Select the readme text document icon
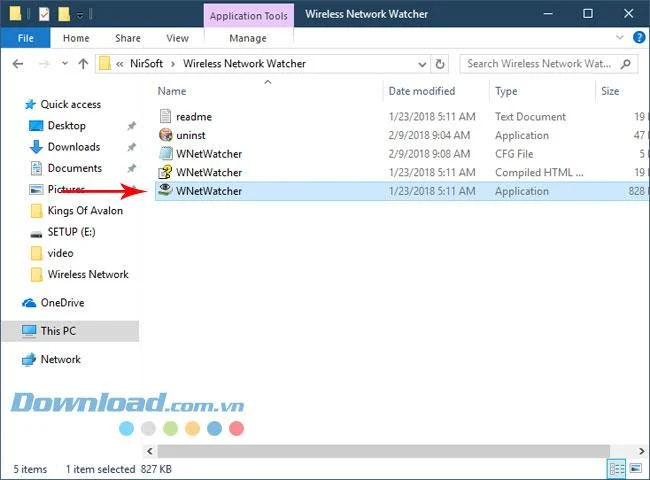The width and height of the screenshot is (650, 480). (x=165, y=116)
